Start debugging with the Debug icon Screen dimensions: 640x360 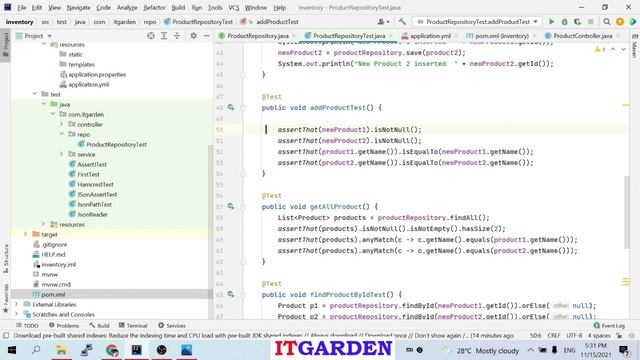pos(564,22)
